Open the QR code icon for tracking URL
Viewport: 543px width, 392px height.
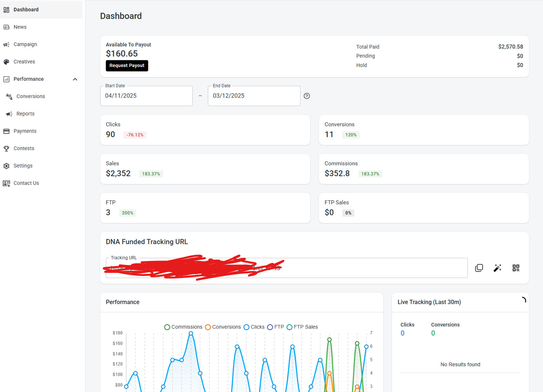516,268
